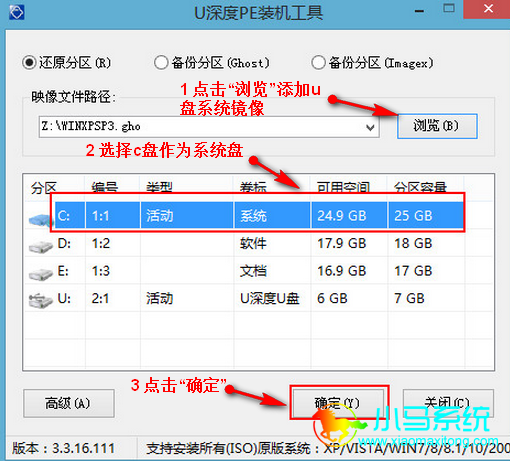This screenshot has height=461, width=510.
Task: Open the image file path dropdown arrow
Action: [x=370, y=127]
